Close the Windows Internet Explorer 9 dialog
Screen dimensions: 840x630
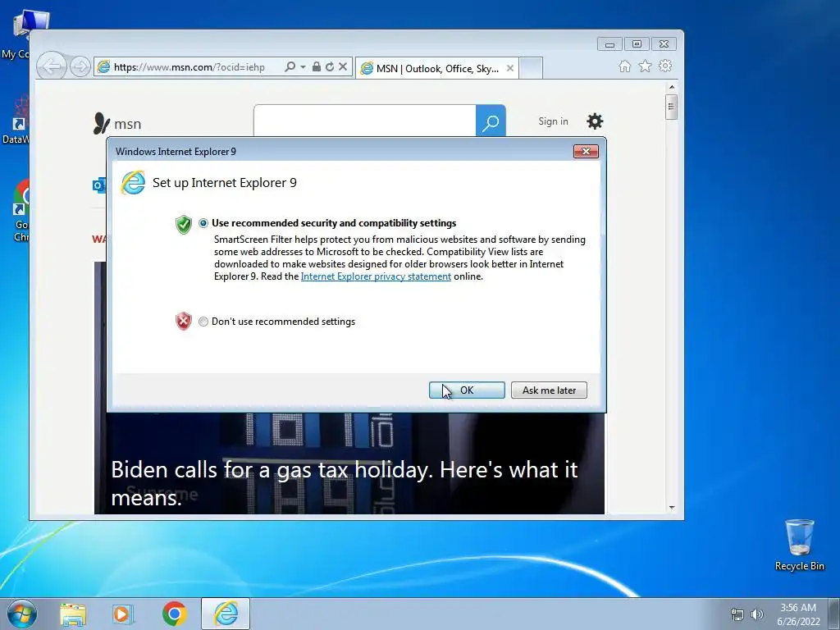[x=586, y=152]
